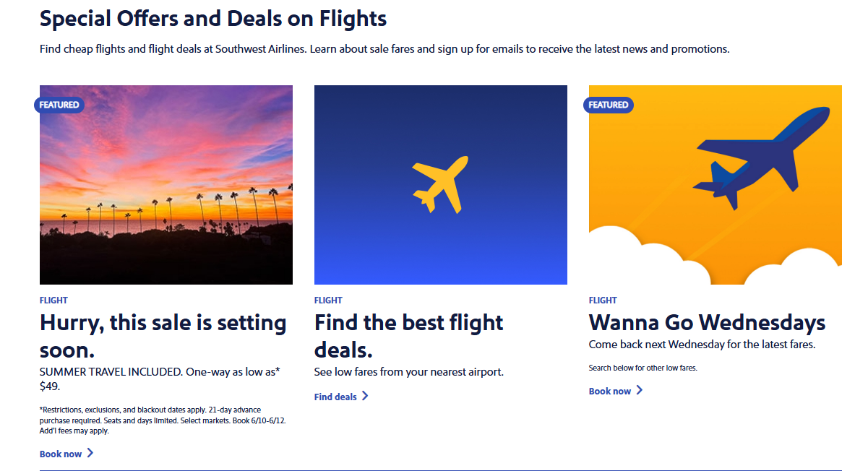Click Book now under Wanna Go Wednesdays
The height and width of the screenshot is (471, 868).
point(610,391)
